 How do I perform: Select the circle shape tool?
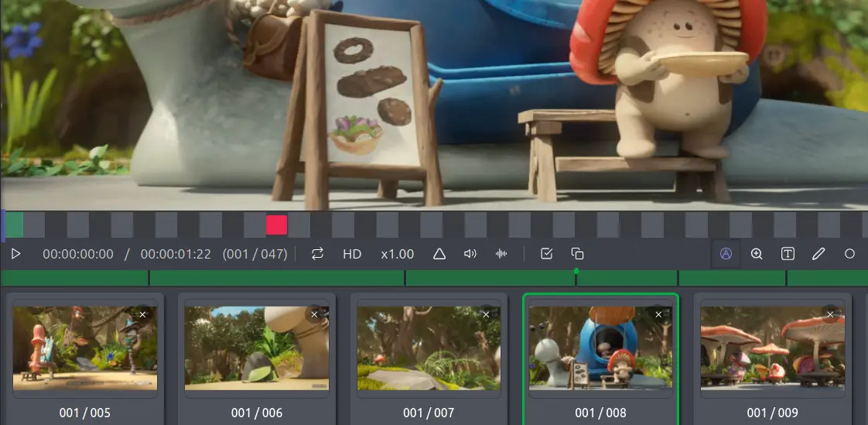(849, 254)
